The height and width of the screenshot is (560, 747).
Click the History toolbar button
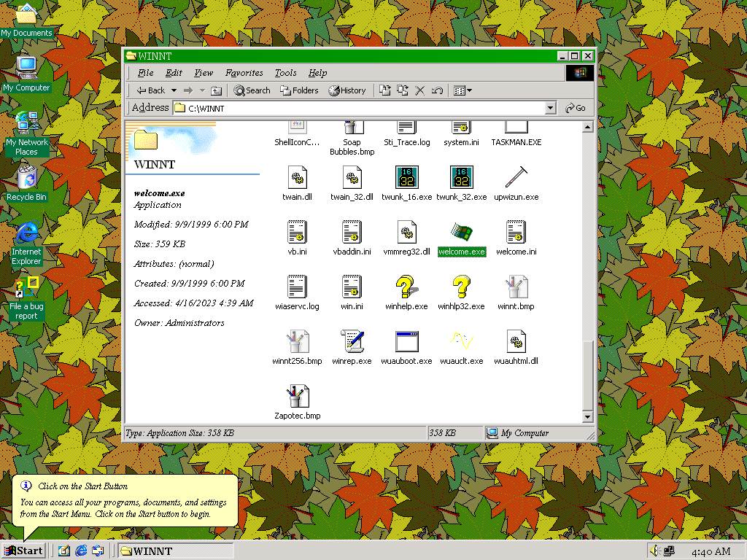click(347, 90)
